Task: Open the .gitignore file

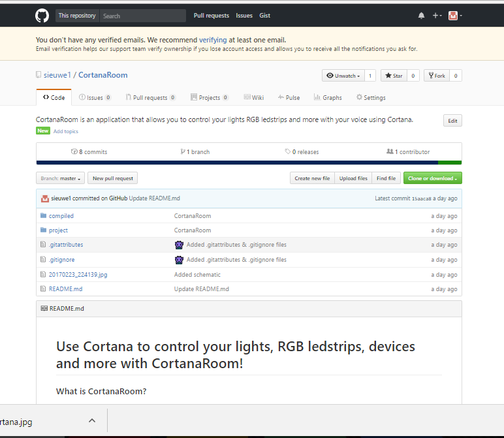Action: (62, 260)
